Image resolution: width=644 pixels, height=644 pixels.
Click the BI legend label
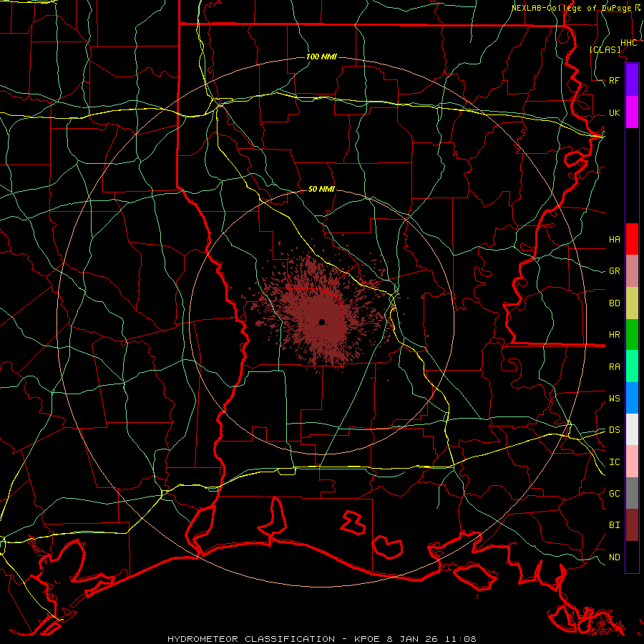(x=614, y=525)
